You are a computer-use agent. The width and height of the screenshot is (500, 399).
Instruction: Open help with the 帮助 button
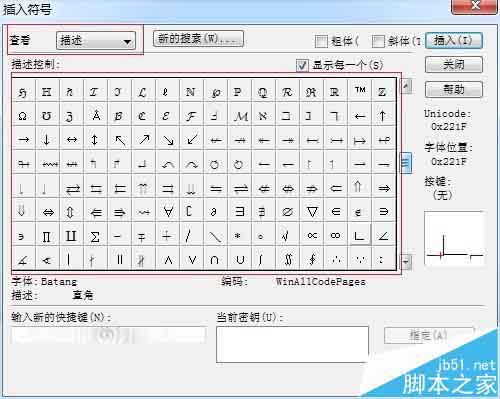(x=454, y=89)
